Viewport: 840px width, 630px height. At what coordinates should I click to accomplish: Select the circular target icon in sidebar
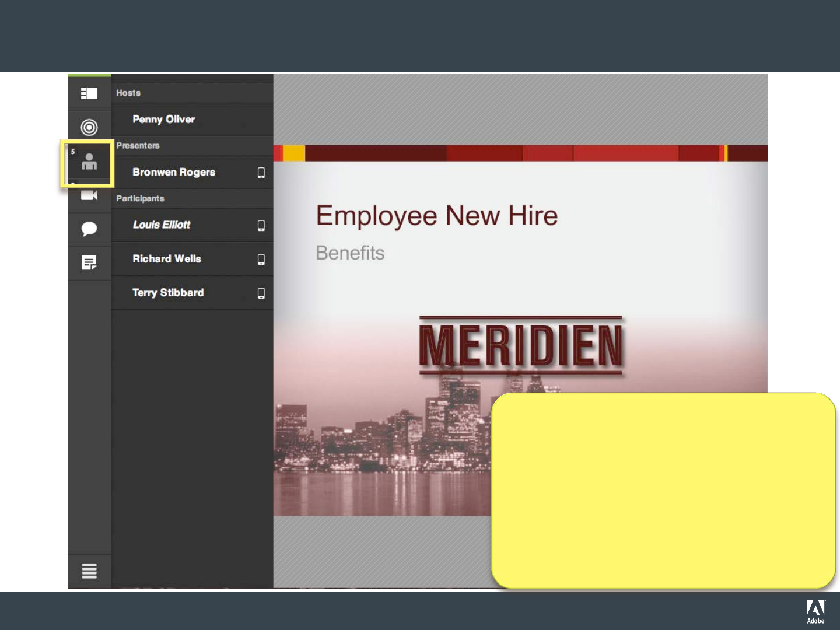[89, 127]
